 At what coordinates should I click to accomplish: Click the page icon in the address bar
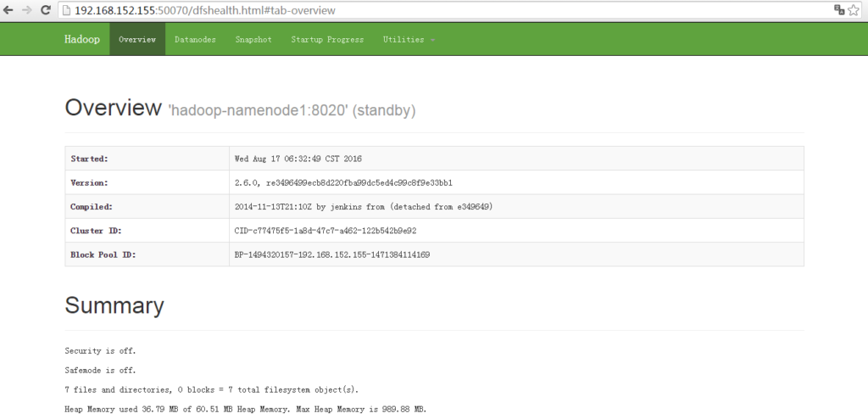click(x=67, y=10)
